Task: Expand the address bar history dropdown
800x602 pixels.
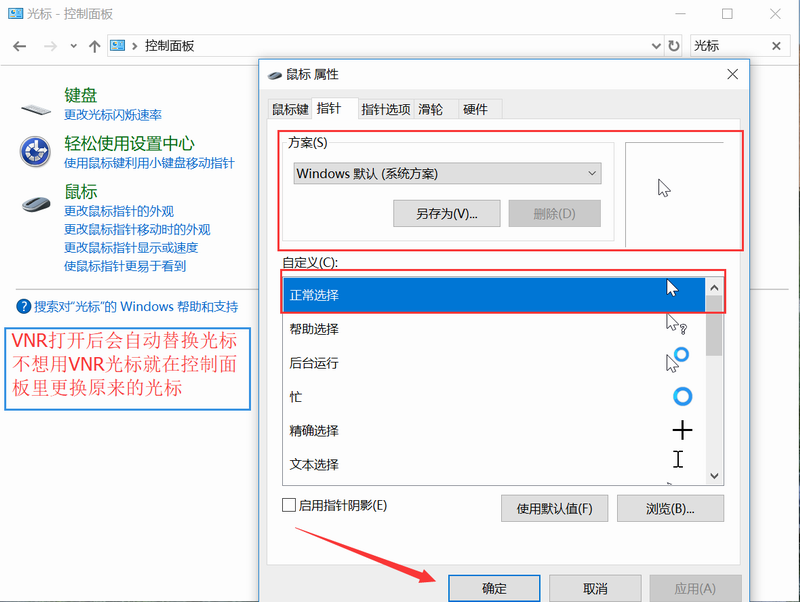Action: [655, 46]
